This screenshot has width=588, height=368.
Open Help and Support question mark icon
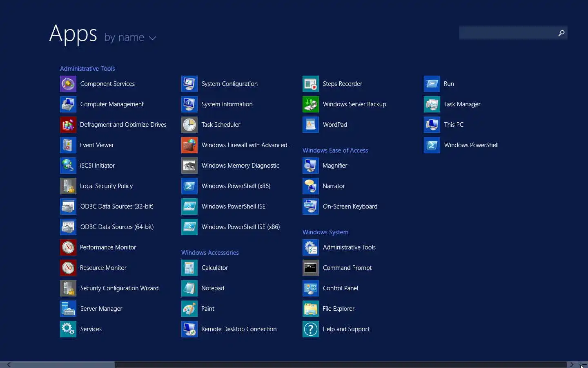coord(310,329)
